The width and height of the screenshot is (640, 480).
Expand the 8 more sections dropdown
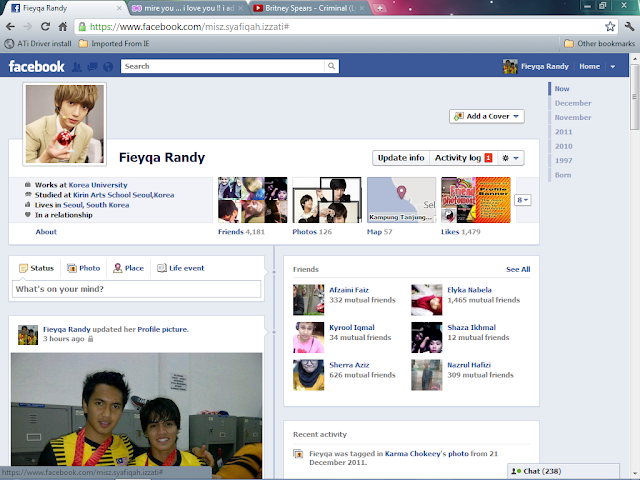(522, 200)
